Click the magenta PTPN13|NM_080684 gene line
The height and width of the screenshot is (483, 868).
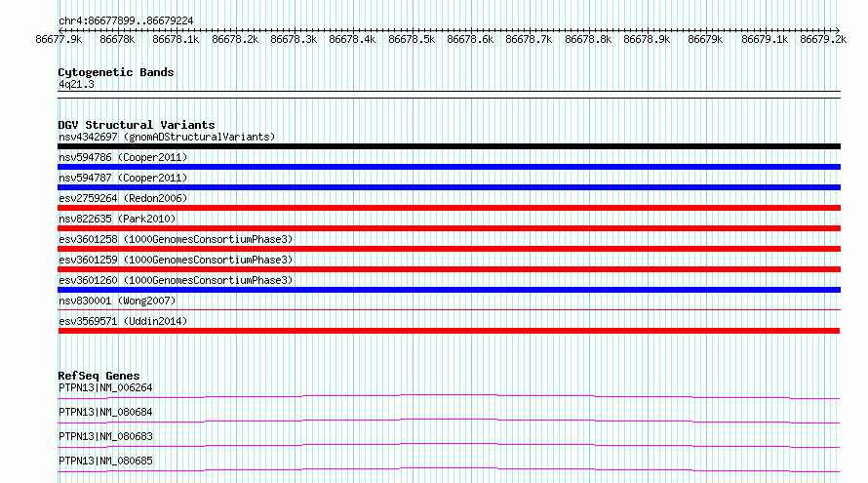449,421
